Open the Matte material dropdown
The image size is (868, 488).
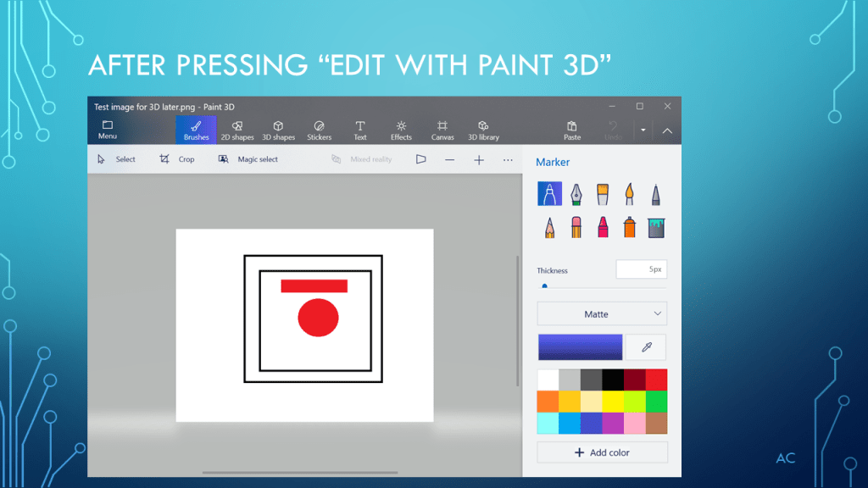click(602, 314)
